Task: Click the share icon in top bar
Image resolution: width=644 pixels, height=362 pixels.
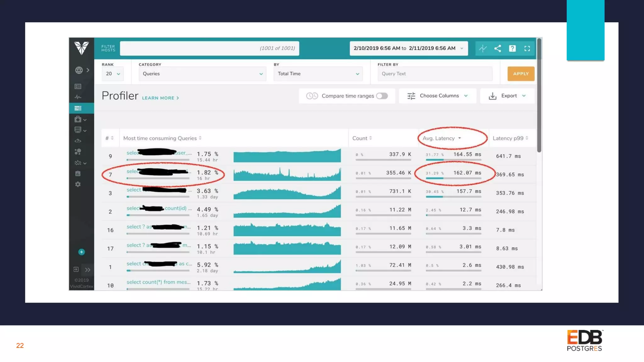Action: click(x=497, y=48)
